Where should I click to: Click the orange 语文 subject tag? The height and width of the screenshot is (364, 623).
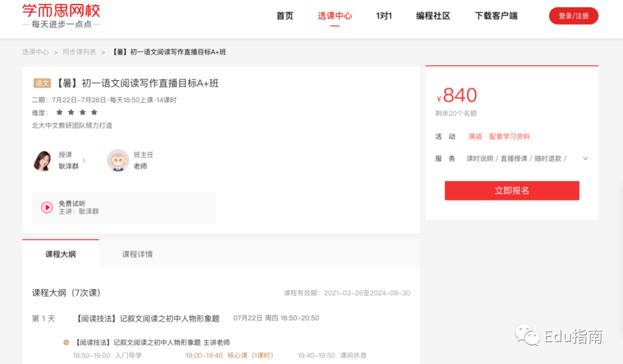coord(42,83)
